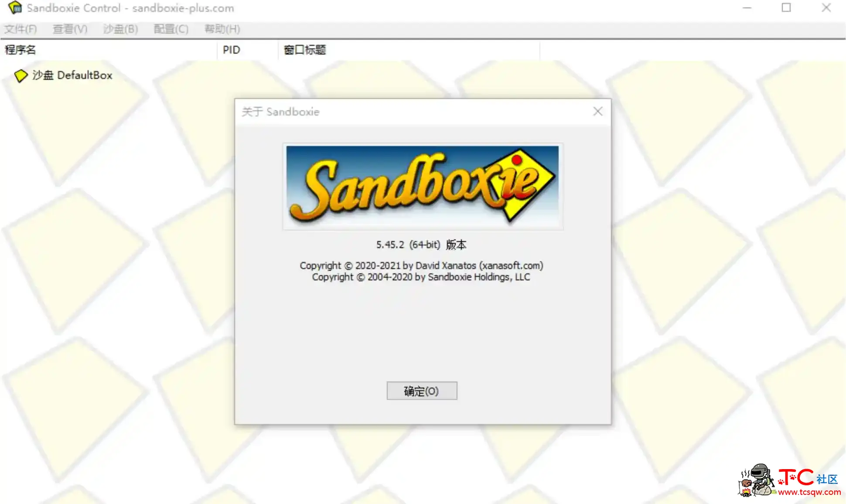
Task: Select DefaultBox in the sandbox list
Action: (72, 75)
